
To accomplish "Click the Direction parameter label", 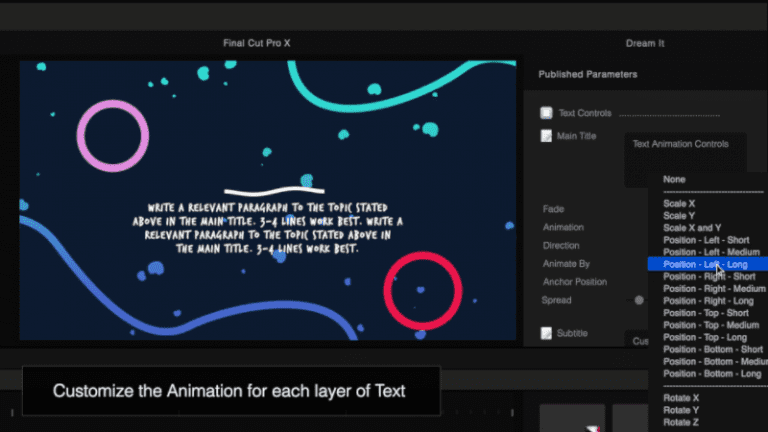I will 561,245.
